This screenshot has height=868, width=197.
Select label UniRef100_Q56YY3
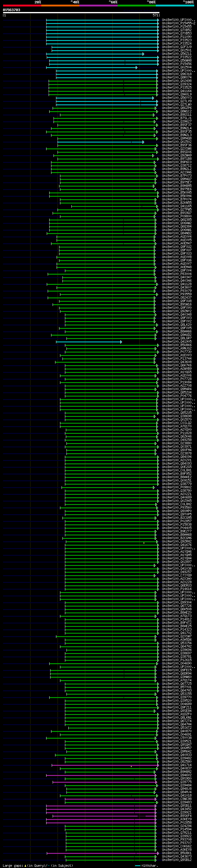(x=177, y=98)
